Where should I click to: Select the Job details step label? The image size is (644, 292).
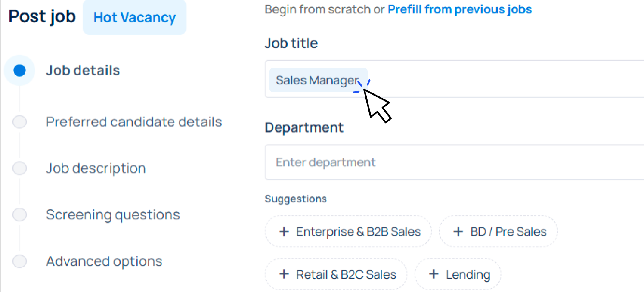83,71
